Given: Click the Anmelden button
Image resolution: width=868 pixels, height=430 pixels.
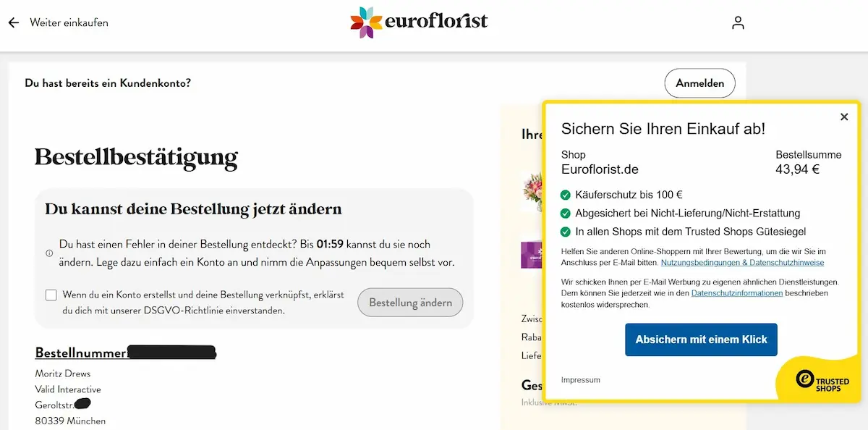Looking at the screenshot, I should [699, 83].
